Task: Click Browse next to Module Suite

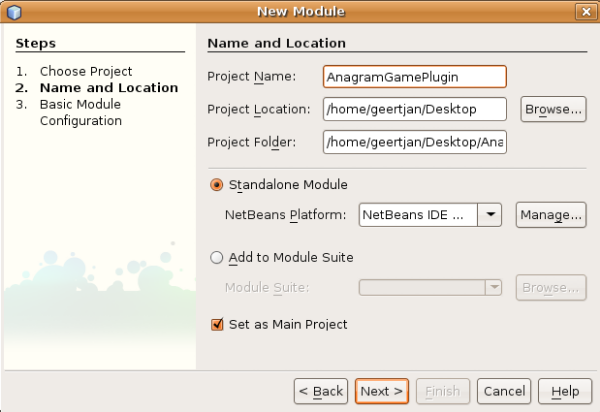Action: pos(551,287)
